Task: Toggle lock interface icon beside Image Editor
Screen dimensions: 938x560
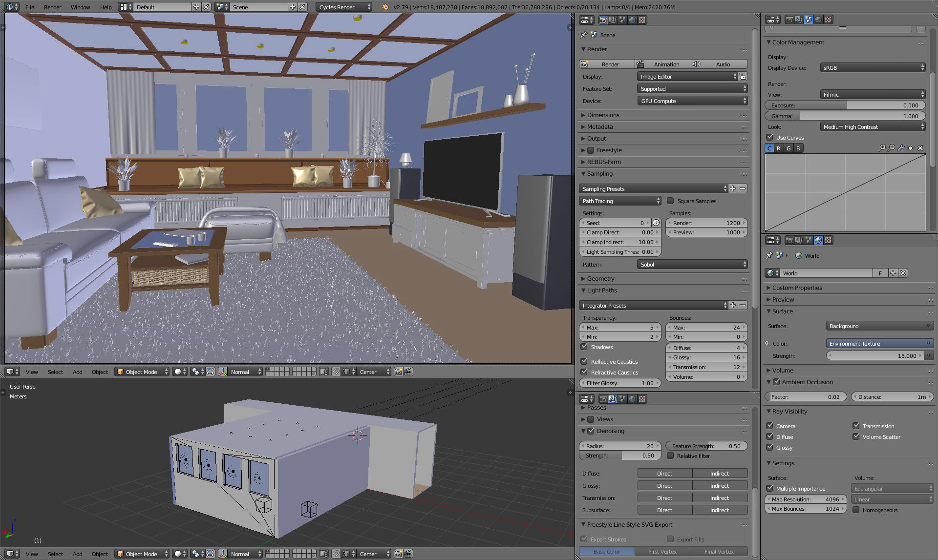Action: tap(743, 77)
